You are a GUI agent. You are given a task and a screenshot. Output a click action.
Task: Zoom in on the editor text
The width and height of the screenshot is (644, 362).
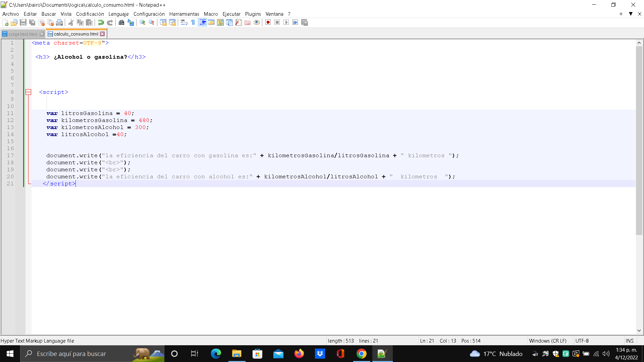[x=142, y=22]
